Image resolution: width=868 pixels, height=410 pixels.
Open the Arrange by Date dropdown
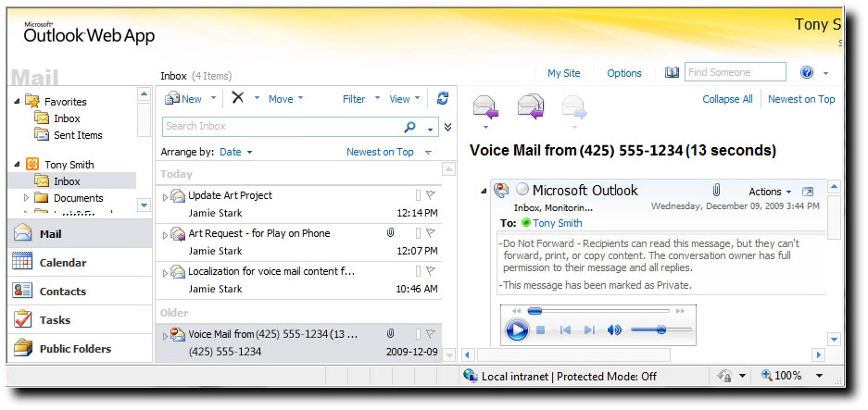coord(236,152)
